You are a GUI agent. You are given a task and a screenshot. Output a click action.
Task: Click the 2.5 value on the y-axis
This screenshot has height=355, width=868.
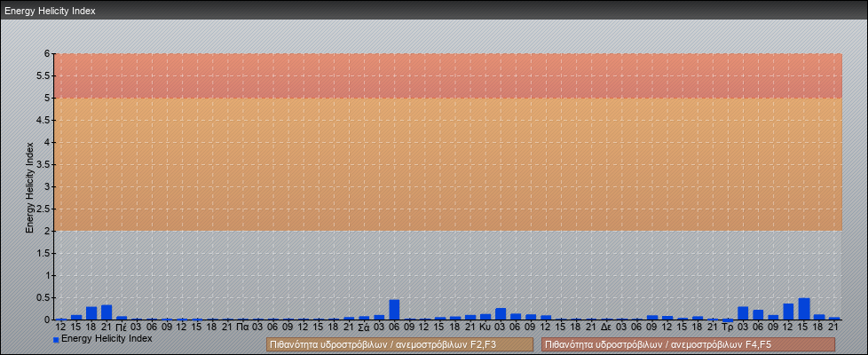pyautogui.click(x=43, y=209)
